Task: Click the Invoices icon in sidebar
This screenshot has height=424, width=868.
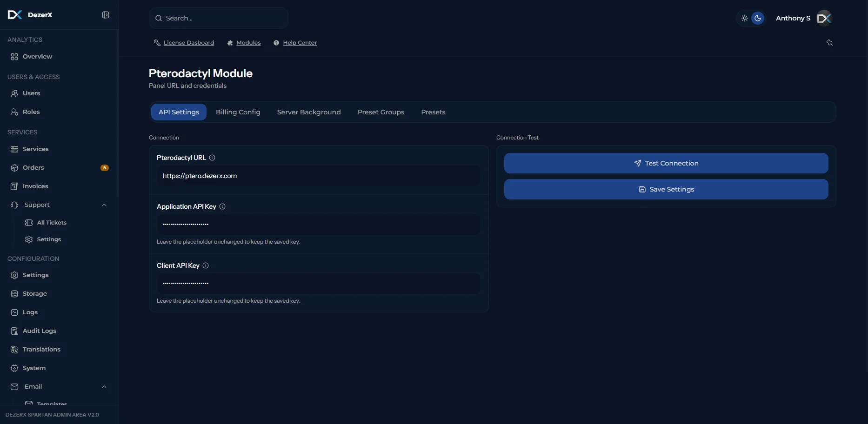Action: click(14, 186)
